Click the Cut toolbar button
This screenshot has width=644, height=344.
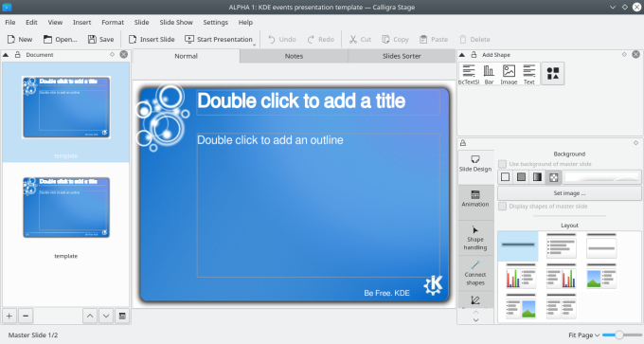tap(360, 40)
